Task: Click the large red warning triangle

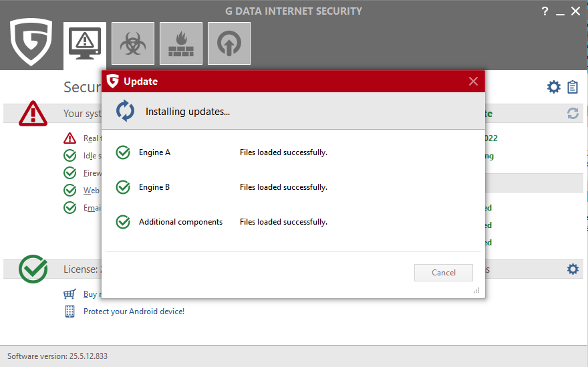Action: [33, 113]
